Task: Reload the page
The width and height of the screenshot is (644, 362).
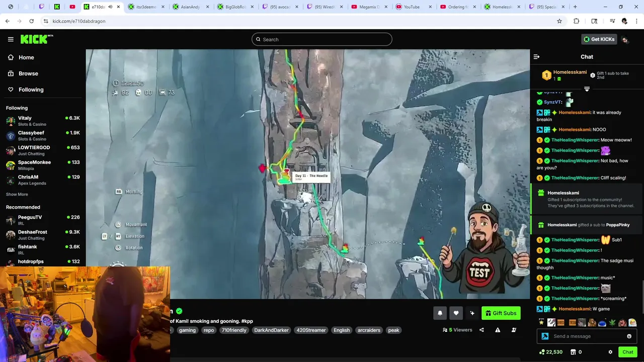Action: (x=31, y=21)
